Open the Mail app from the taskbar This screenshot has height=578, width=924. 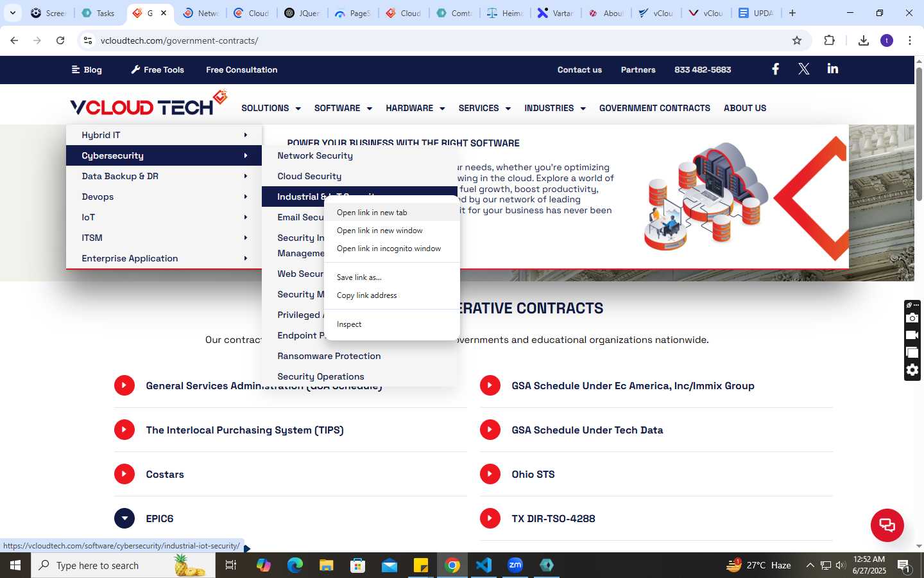[389, 565]
